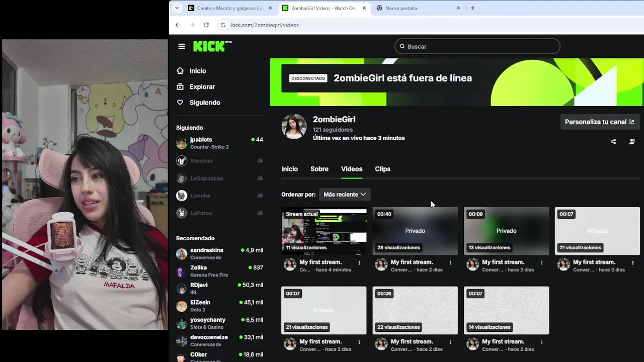
Task: Click LaSapaaaaa channel avatar
Action: coord(182,178)
